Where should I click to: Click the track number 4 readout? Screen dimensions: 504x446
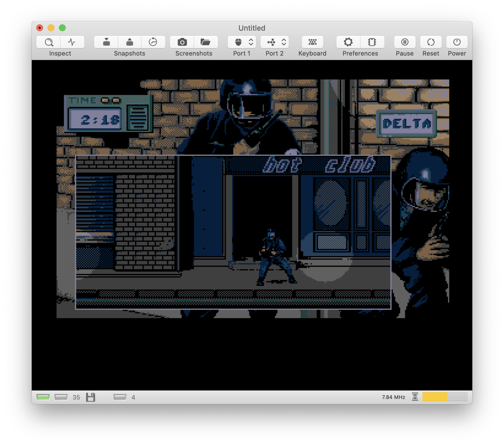[133, 398]
